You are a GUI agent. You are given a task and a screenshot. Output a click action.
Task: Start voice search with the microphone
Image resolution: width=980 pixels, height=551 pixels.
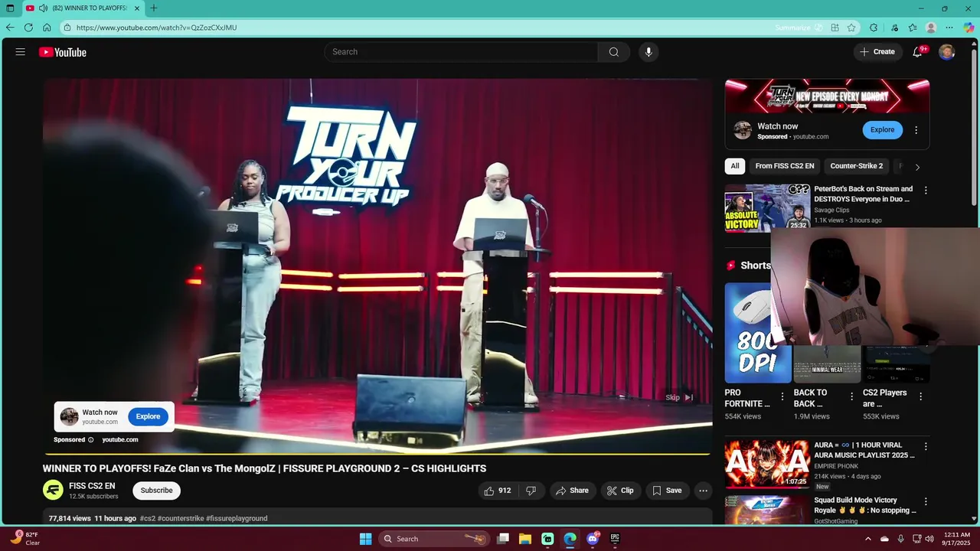(x=648, y=52)
